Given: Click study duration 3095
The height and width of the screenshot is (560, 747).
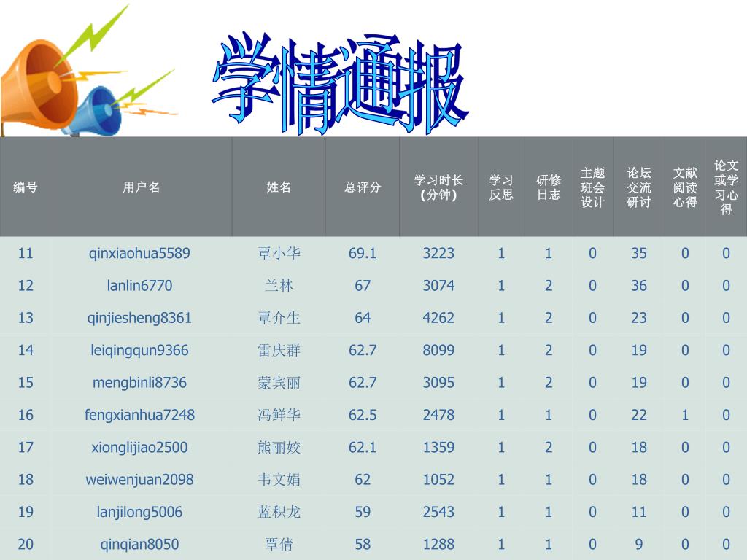Looking at the screenshot, I should click(438, 383).
